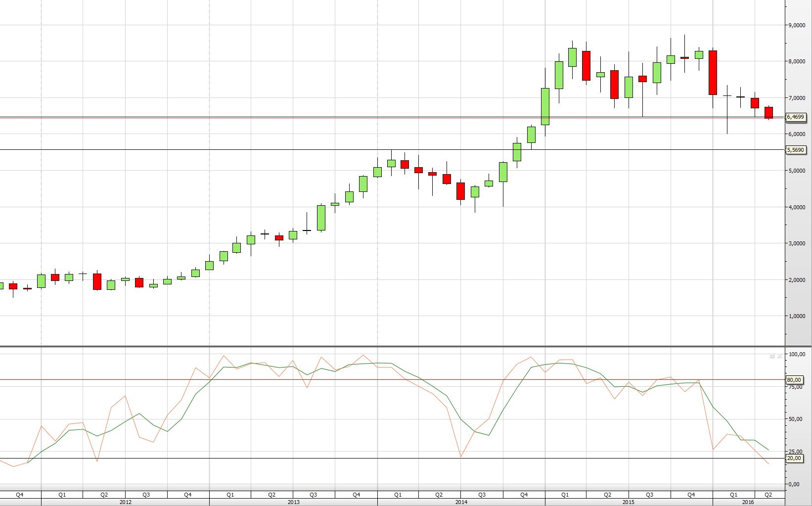The image size is (812, 506).
Task: Click the 4,0000 price axis label
Action: click(797, 207)
